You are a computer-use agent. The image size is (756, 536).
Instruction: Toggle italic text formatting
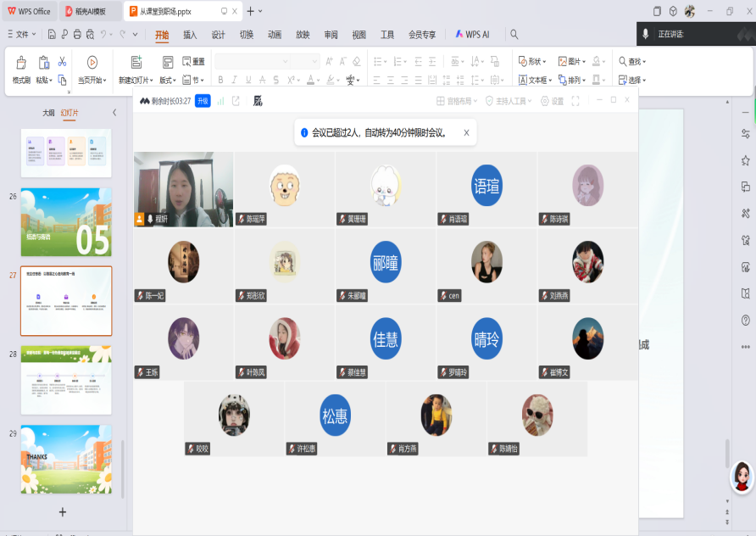pyautogui.click(x=234, y=80)
